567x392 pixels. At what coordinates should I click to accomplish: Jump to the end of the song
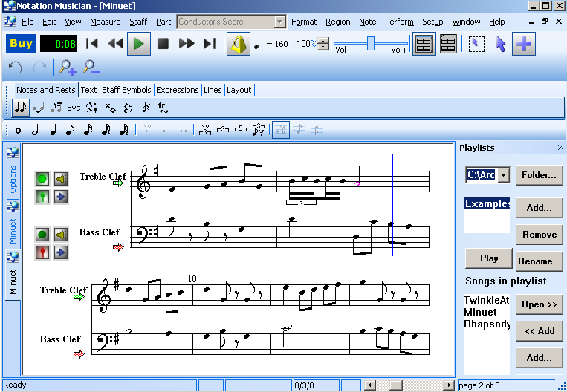coord(210,44)
